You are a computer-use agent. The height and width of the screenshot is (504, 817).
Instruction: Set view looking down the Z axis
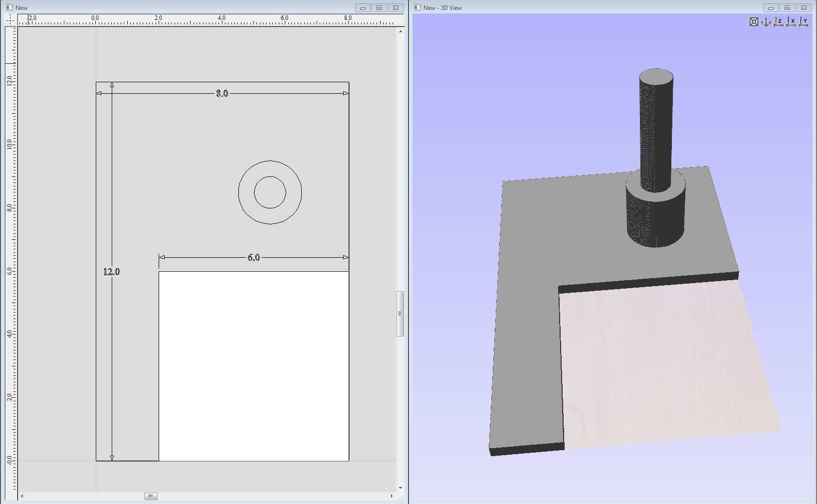[x=779, y=21]
